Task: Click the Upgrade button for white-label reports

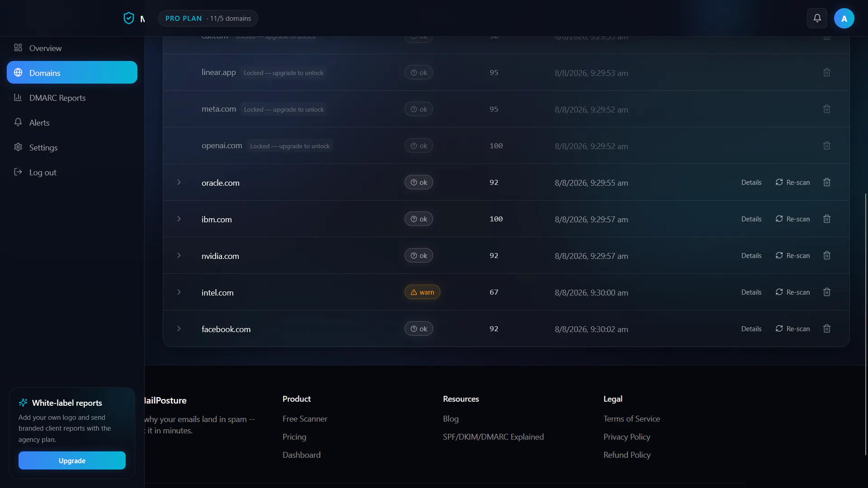Action: (72, 460)
